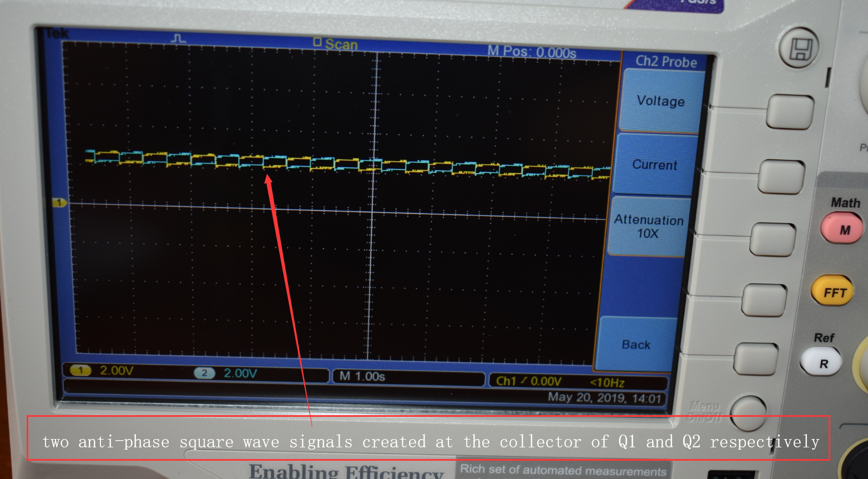Click the cyan channel 2 badge in the status bar
This screenshot has width=868, height=479.
coord(204,373)
